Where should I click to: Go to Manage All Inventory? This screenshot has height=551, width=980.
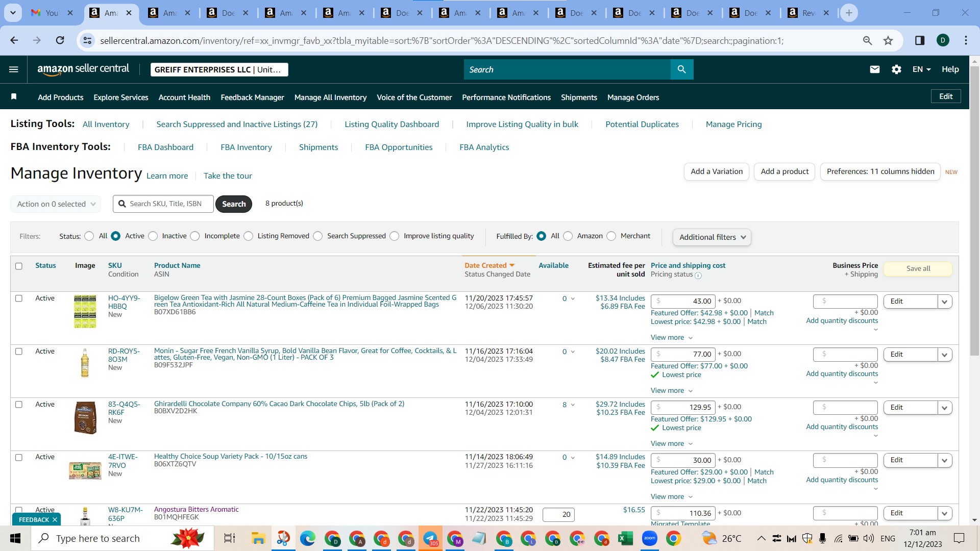(x=330, y=97)
